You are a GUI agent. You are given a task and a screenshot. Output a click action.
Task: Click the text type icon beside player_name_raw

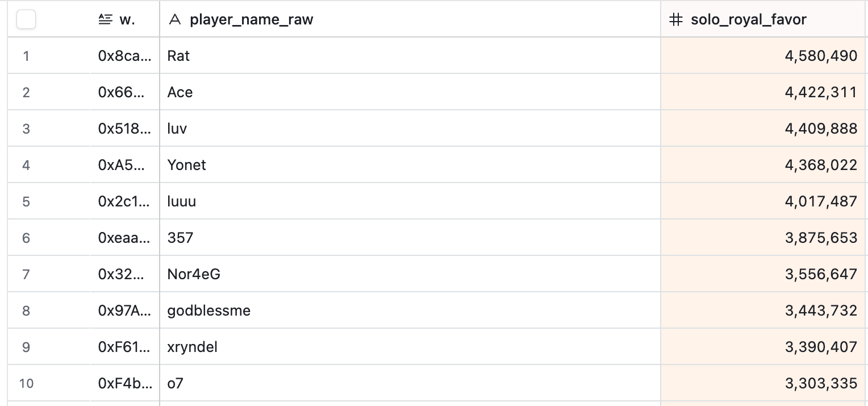[176, 20]
